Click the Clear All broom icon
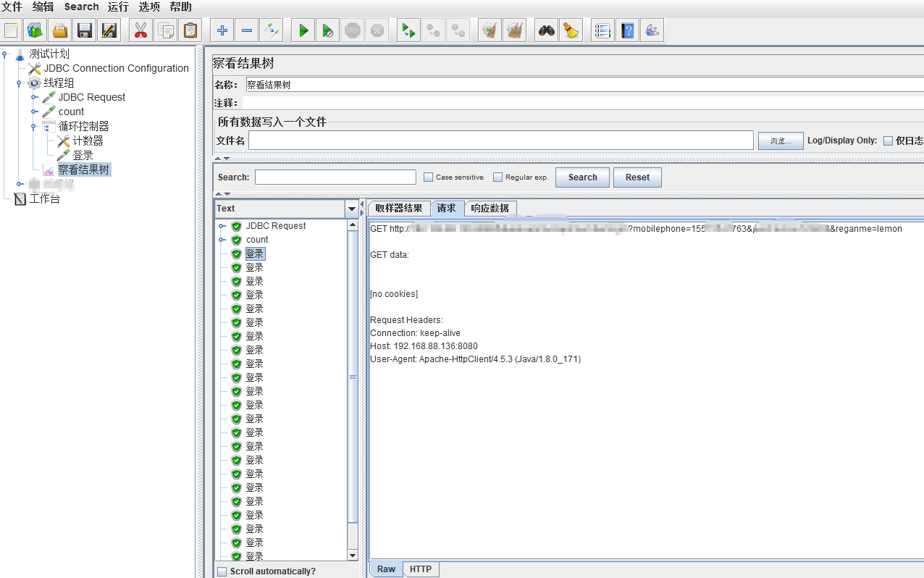Screen dimensions: 924x578 [571, 30]
